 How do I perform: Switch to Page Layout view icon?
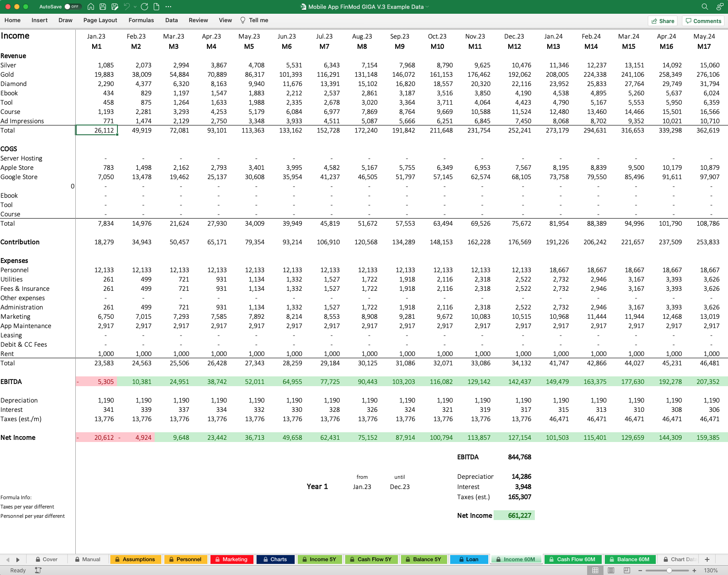pos(611,570)
